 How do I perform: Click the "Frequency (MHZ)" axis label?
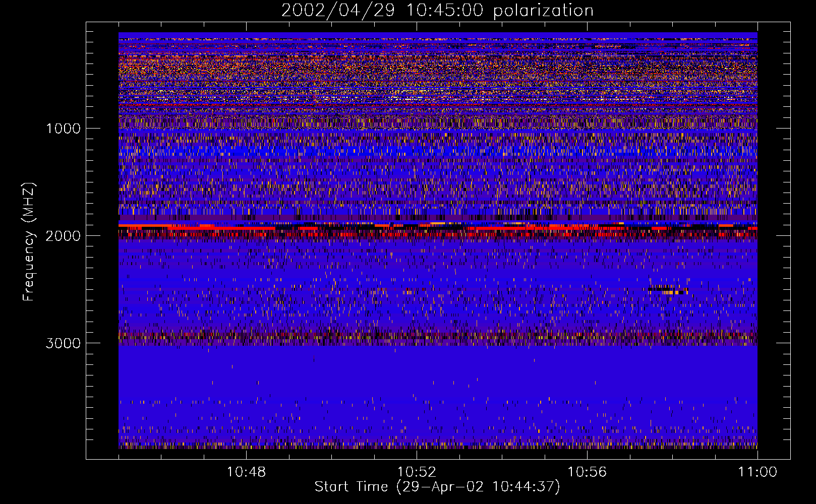click(29, 241)
